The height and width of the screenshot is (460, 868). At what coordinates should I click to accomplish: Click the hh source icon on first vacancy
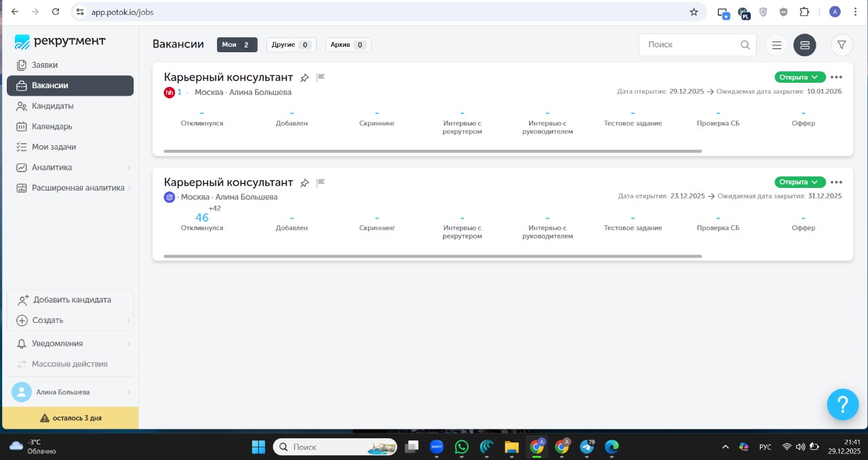coord(170,92)
